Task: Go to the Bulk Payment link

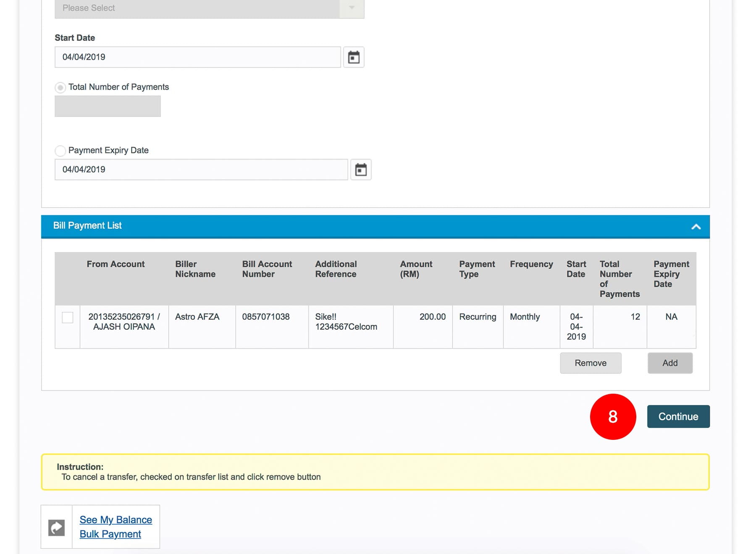Action: coord(110,534)
